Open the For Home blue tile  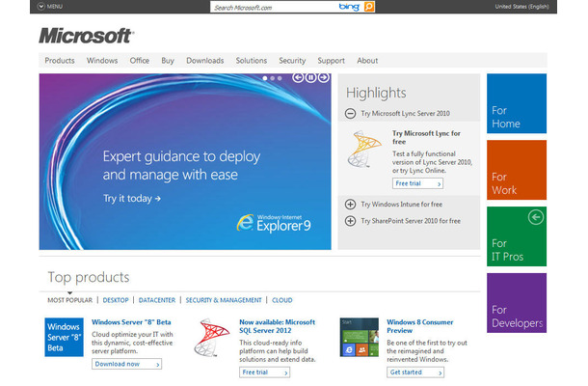517,103
